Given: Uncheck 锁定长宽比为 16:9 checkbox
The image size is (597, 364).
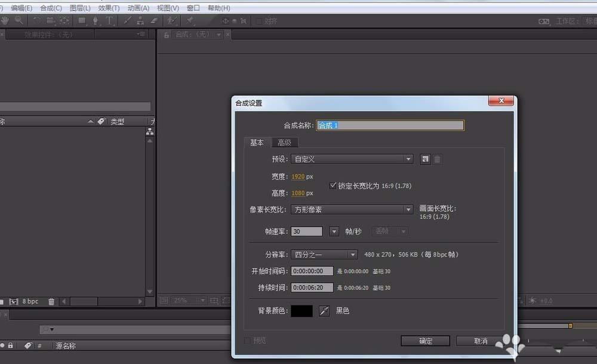Looking at the screenshot, I should click(x=333, y=186).
